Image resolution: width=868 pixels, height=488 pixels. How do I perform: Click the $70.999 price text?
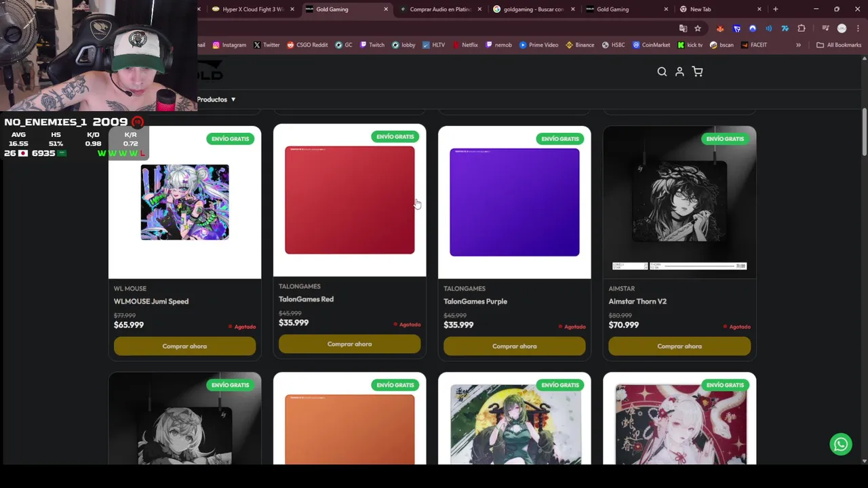tap(624, 325)
